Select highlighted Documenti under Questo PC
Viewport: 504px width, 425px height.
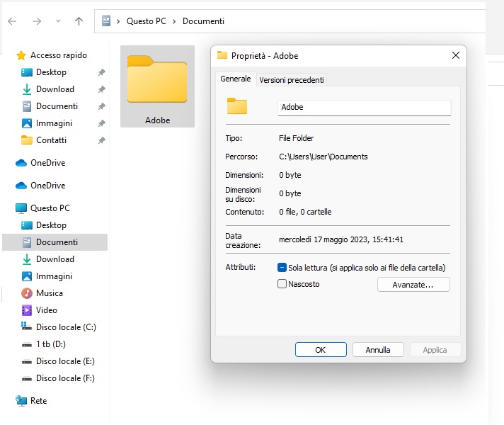tap(55, 242)
